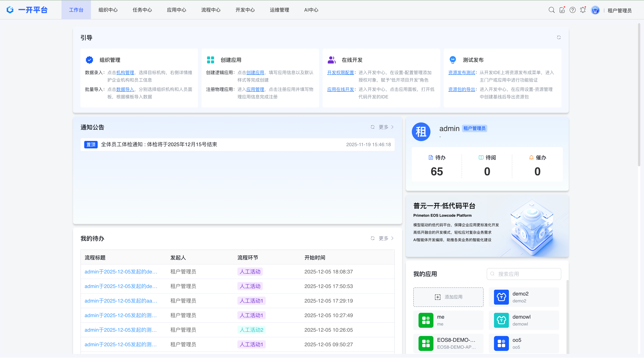Refresh the 引导 guide card
Viewport: 644px width, 358px height.
point(559,37)
